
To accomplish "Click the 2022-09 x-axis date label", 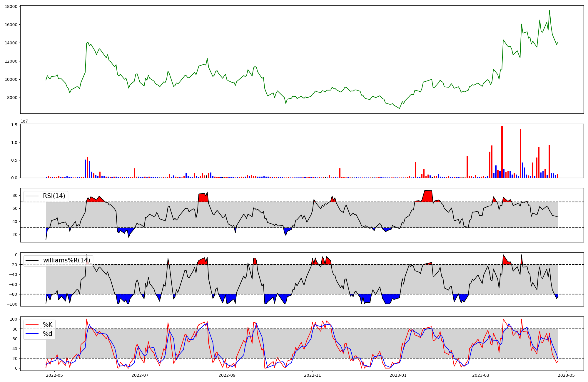I will 227,375.
